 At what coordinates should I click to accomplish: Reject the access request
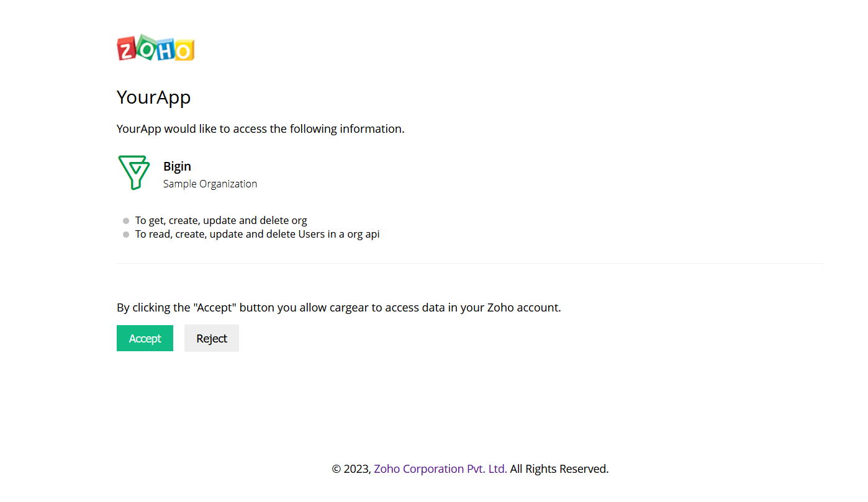click(x=212, y=338)
